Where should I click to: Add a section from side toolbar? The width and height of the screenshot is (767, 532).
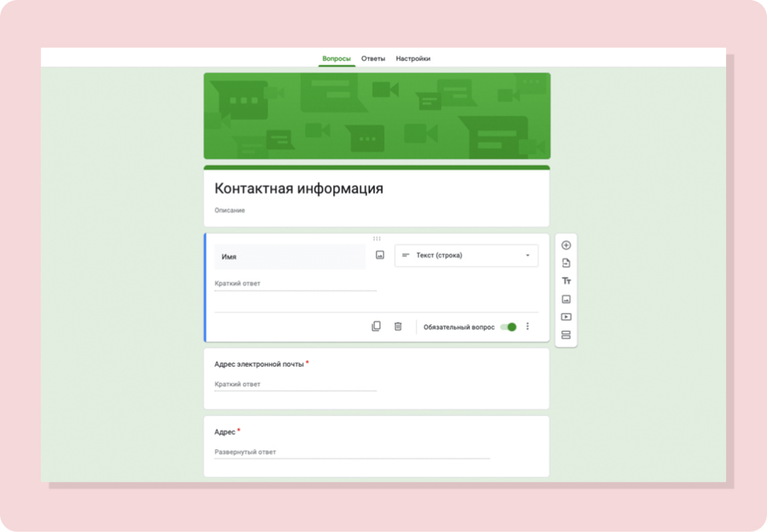pos(566,335)
